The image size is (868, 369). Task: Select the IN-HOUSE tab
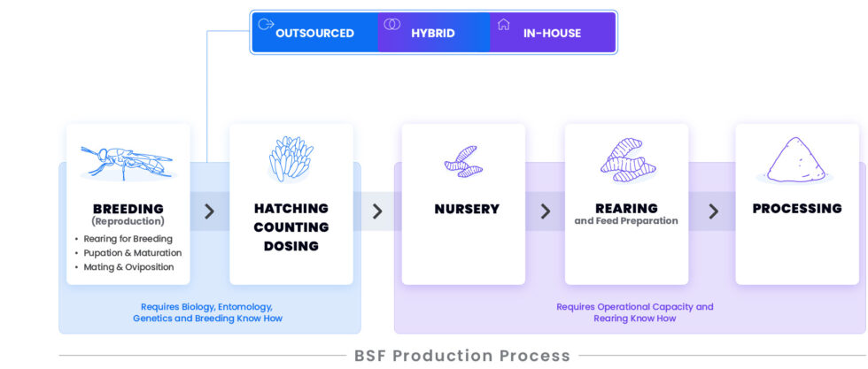coord(553,33)
